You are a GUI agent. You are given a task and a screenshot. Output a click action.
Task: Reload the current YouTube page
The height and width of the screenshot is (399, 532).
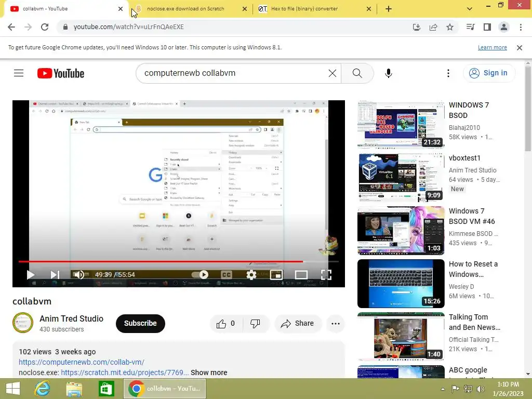click(45, 27)
